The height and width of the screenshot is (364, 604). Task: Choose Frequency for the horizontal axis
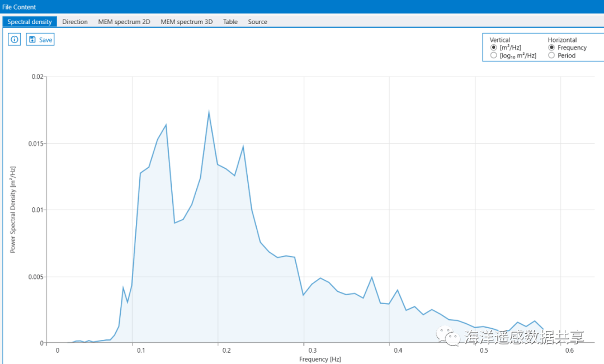pyautogui.click(x=552, y=48)
